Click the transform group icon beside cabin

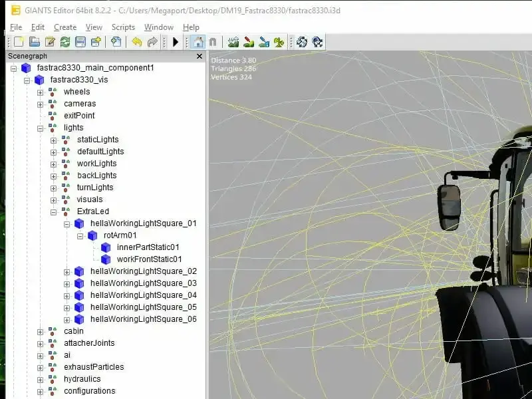point(53,331)
